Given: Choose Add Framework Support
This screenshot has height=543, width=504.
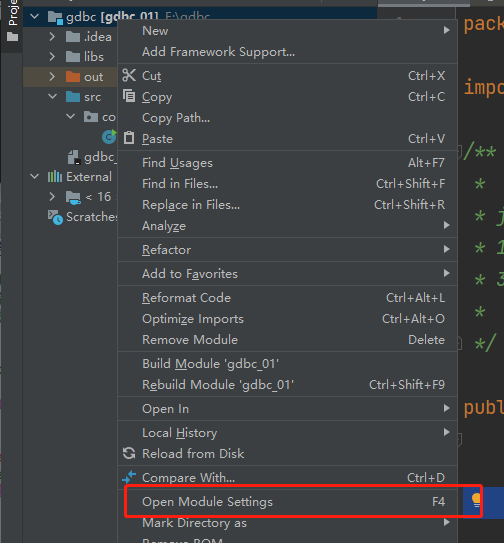Looking at the screenshot, I should [x=288, y=52].
